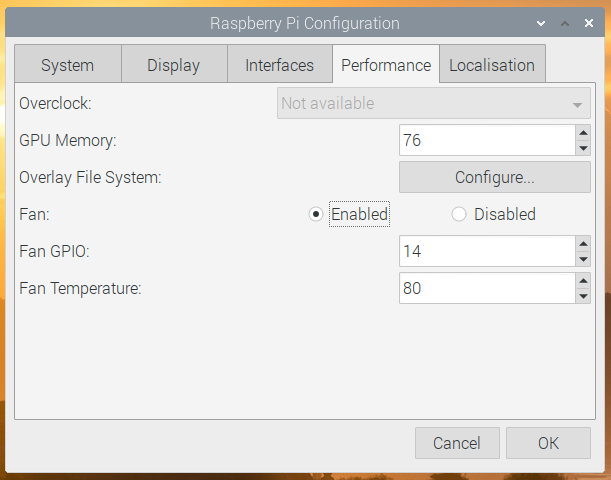Decrease Fan GPIO value with down arrow
The height and width of the screenshot is (480, 611).
coord(583,259)
